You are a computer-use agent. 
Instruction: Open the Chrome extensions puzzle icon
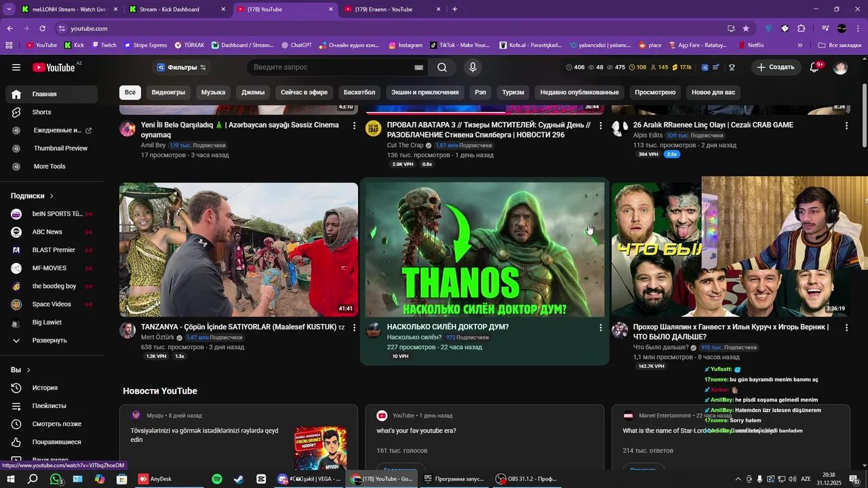coord(801,28)
